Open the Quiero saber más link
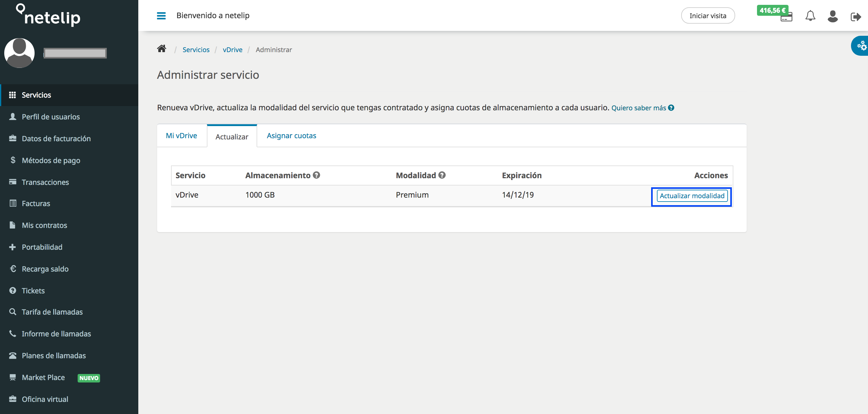Screen dimensions: 868x414 pyautogui.click(x=638, y=108)
